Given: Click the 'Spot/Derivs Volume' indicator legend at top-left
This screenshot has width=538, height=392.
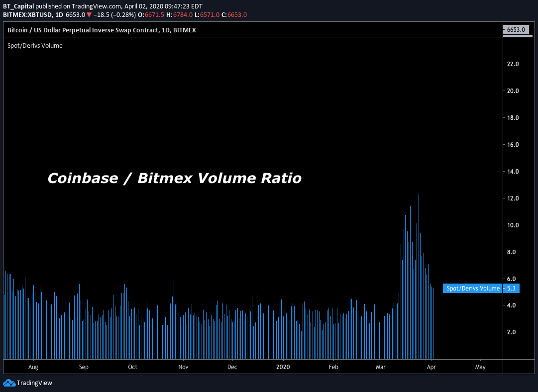Looking at the screenshot, I should point(35,46).
